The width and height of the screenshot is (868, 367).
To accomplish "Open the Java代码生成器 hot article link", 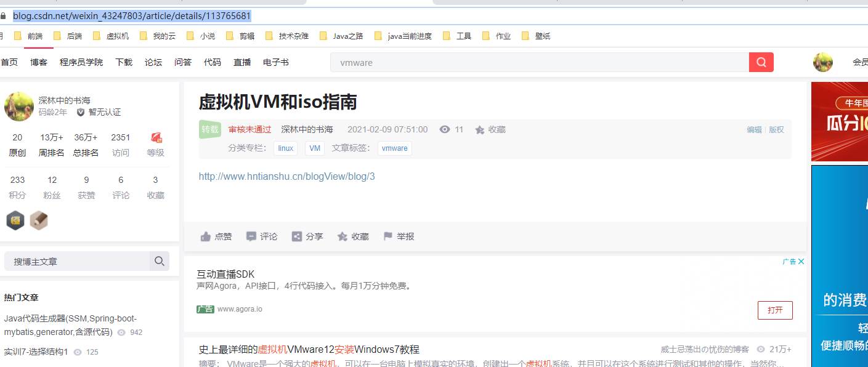I will coord(70,325).
